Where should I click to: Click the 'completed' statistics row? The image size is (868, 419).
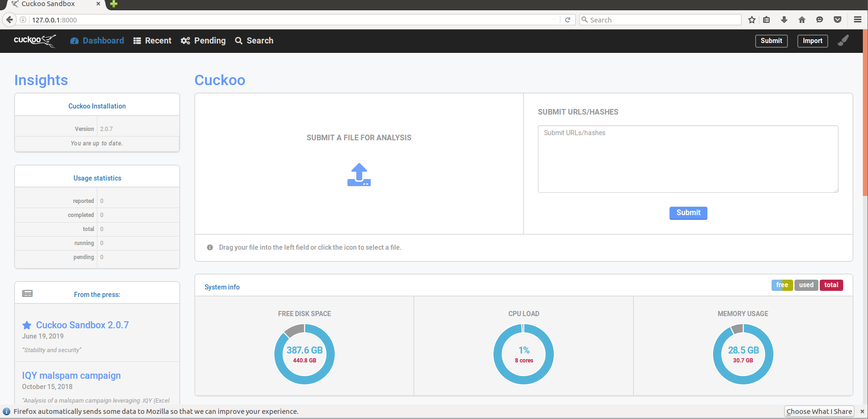click(97, 215)
